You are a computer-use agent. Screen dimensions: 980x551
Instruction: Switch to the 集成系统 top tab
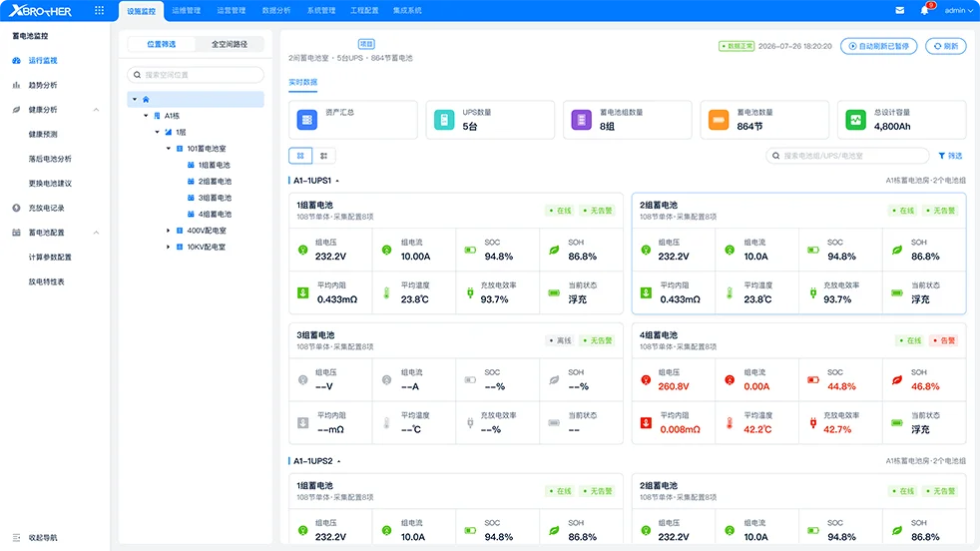tap(407, 11)
